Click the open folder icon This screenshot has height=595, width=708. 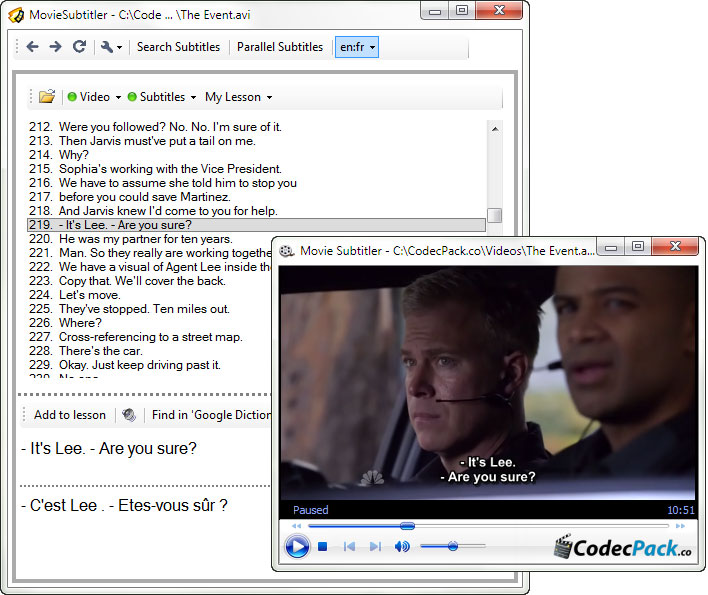(x=47, y=97)
